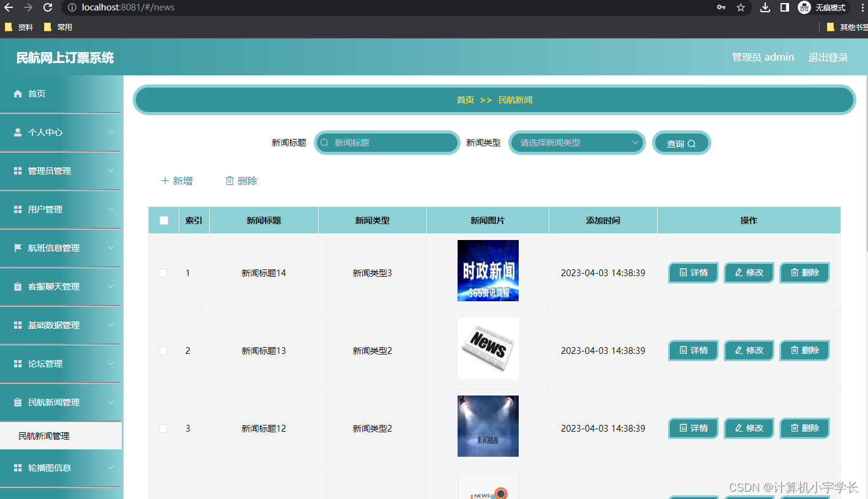The height and width of the screenshot is (499, 868).
Task: Check the row checkbox for 新闻标题13
Action: coord(163,351)
